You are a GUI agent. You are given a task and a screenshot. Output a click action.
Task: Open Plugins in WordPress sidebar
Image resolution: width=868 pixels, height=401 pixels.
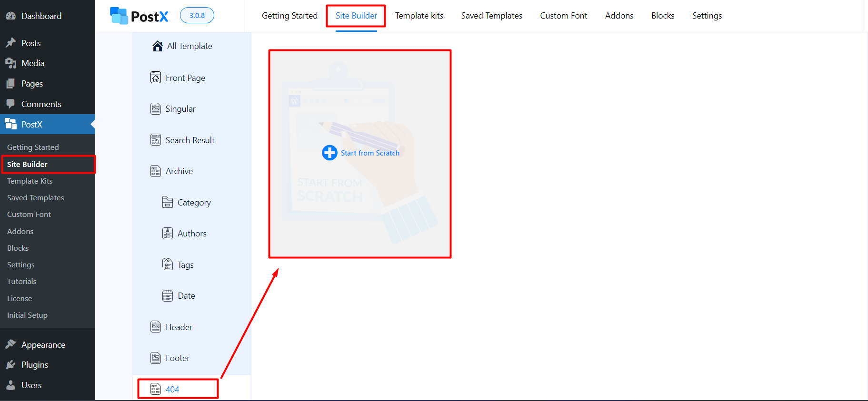click(x=35, y=365)
